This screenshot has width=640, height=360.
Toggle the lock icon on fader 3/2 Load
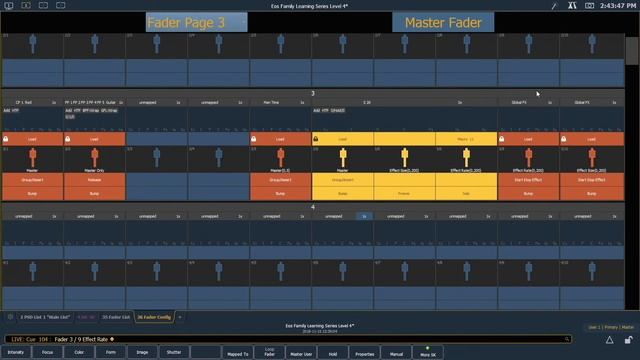(x=68, y=139)
